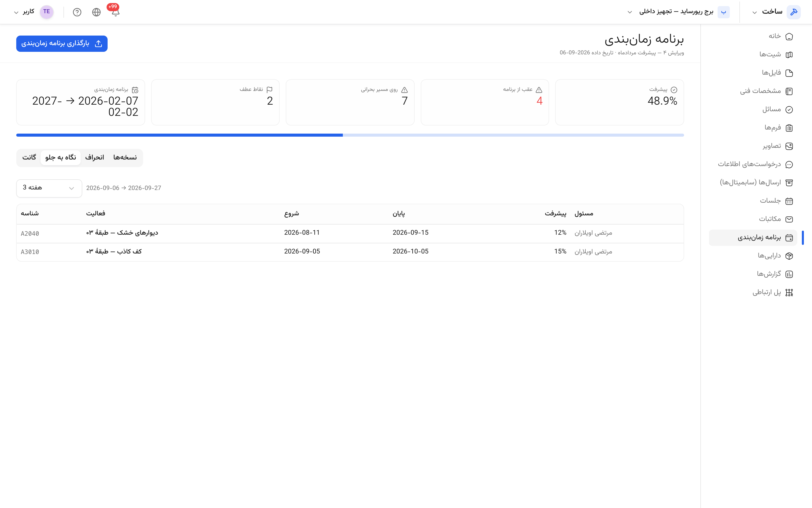Screen dimensions: 812x508
Task: Click the globe language icon
Action: pos(96,12)
